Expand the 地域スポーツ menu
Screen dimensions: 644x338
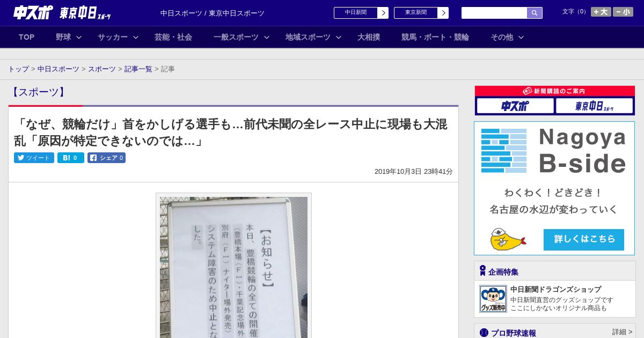click(313, 37)
